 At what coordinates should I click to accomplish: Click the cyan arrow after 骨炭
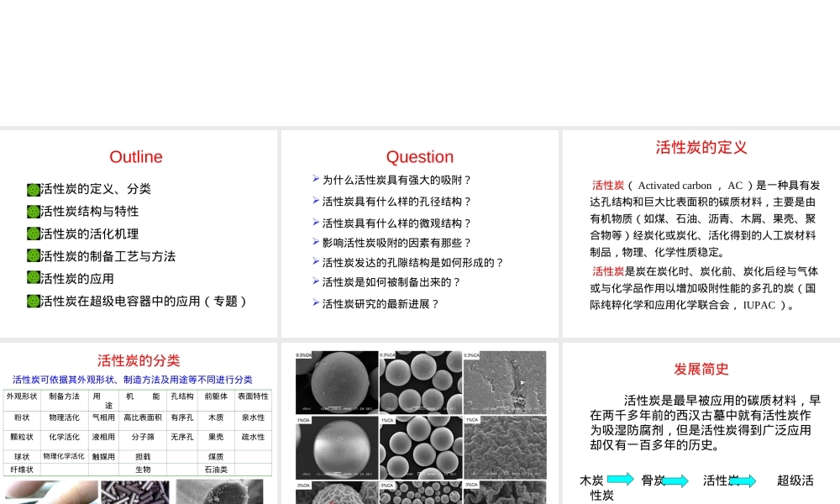(x=675, y=481)
